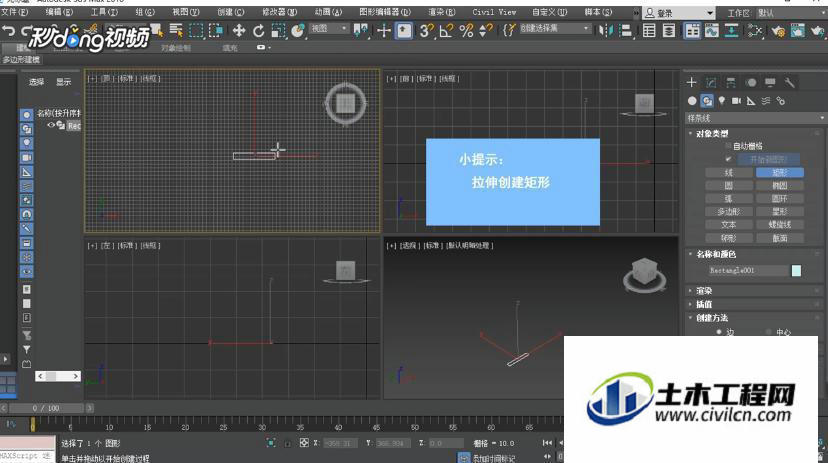Toggle Percent Snap icon
Viewport: 828px width, 463px height.
466,31
